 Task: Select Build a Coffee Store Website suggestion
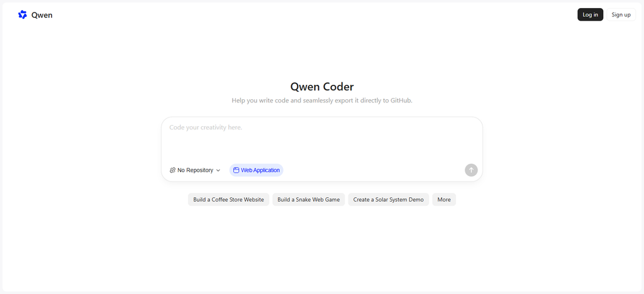228,200
